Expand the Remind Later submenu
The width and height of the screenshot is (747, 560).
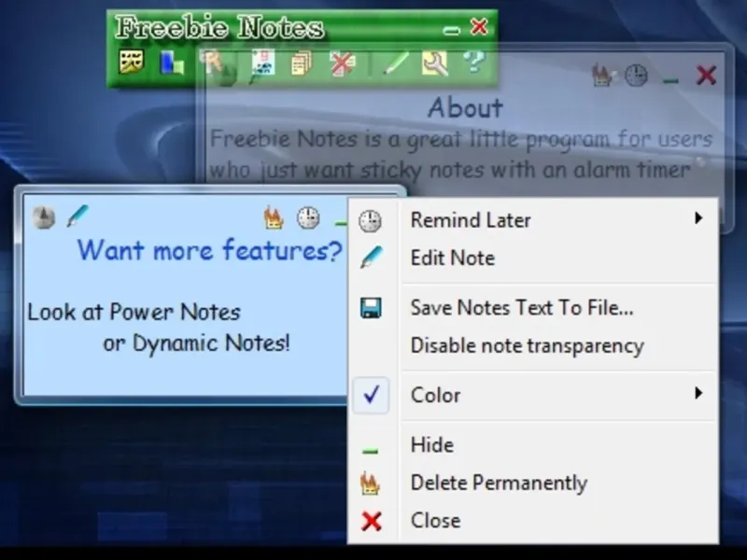533,220
